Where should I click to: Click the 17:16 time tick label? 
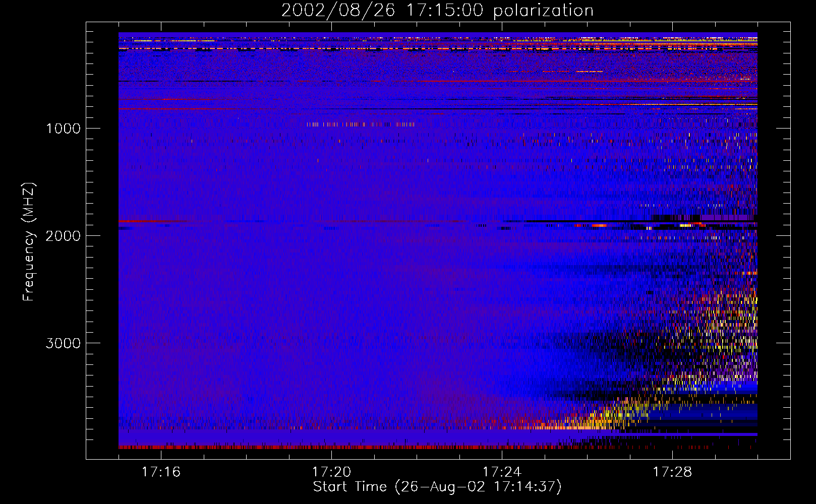[161, 472]
